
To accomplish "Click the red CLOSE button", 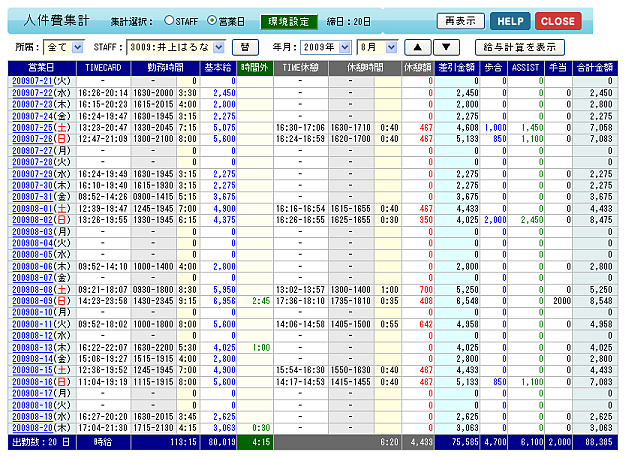I will tap(558, 21).
